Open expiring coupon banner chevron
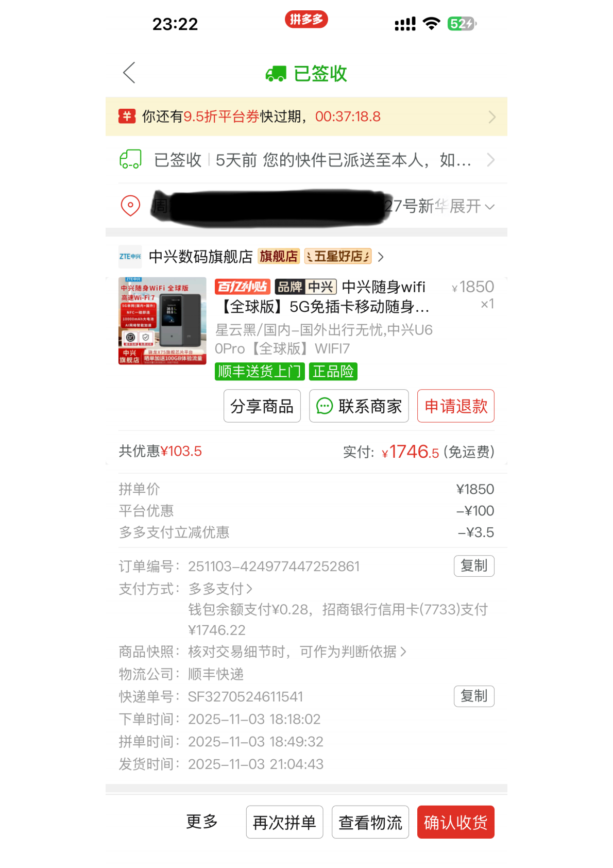Image resolution: width=613 pixels, height=868 pixels. [x=492, y=117]
